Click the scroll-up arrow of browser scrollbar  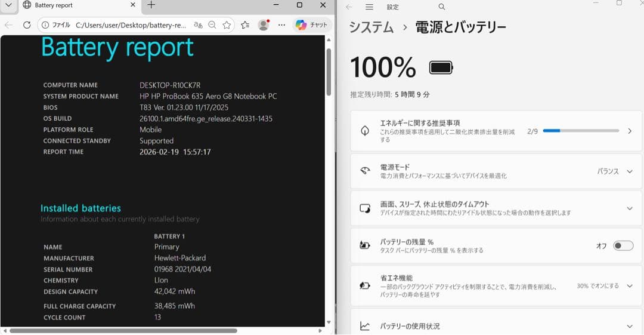329,40
